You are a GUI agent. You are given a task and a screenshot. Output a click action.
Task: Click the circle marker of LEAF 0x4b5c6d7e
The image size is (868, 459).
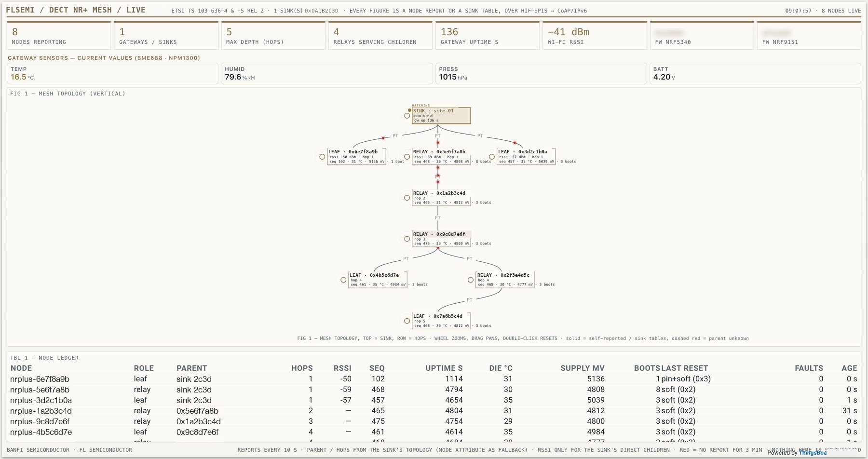pyautogui.click(x=343, y=280)
